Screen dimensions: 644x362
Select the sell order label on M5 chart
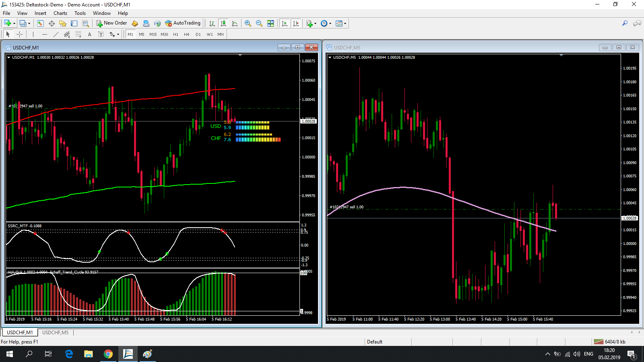tap(347, 207)
